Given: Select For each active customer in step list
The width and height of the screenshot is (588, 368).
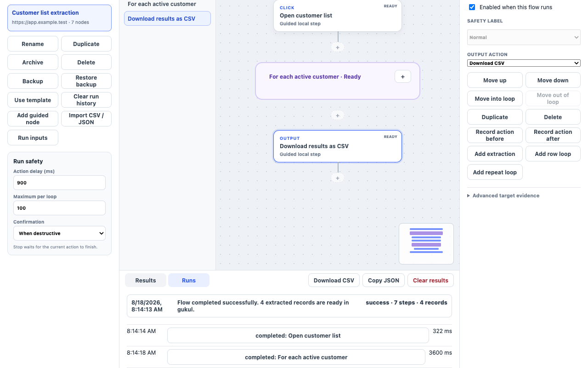Looking at the screenshot, I should [x=167, y=4].
